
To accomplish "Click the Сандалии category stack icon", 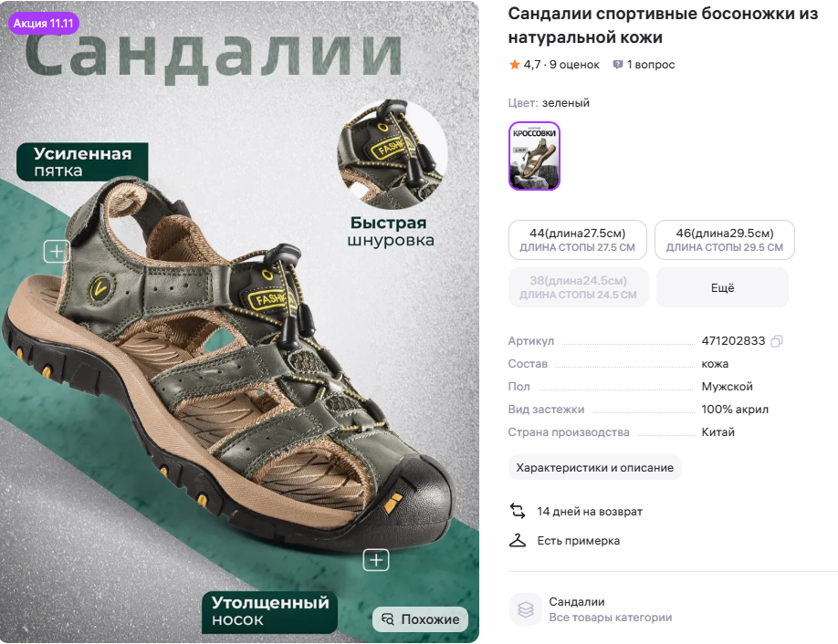I will click(526, 609).
